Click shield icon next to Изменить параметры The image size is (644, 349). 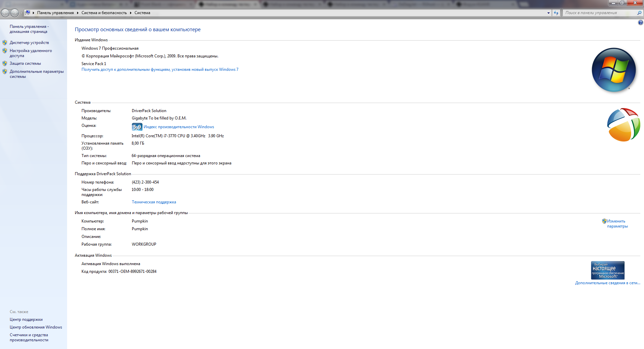tap(604, 221)
